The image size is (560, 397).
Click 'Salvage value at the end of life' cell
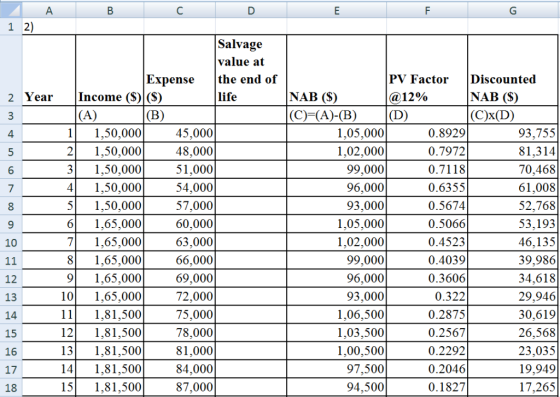251,70
